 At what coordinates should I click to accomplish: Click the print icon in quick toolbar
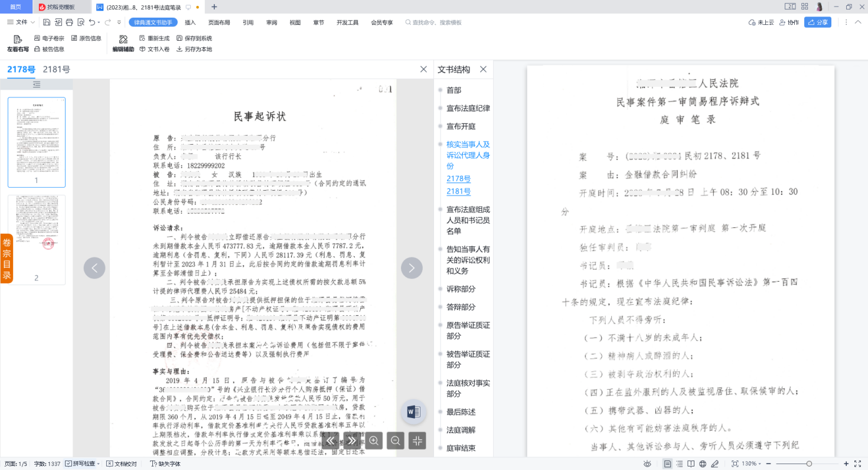(70, 22)
